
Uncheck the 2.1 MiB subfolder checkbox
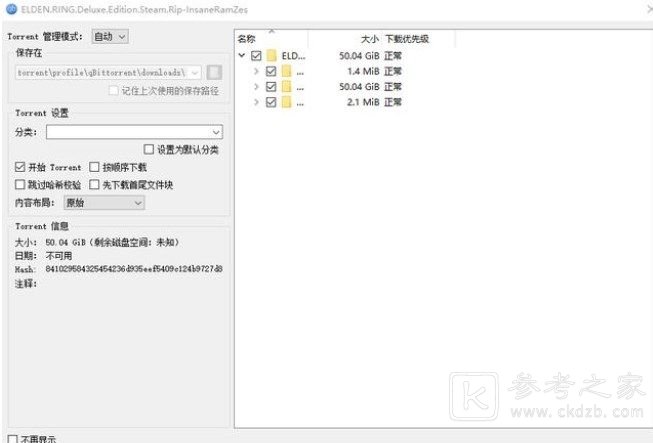[x=271, y=102]
